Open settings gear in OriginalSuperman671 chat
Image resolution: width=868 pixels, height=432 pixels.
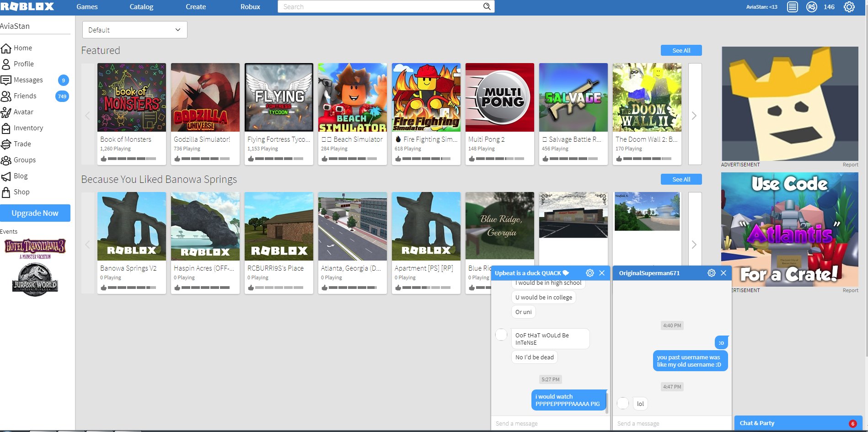pos(712,273)
